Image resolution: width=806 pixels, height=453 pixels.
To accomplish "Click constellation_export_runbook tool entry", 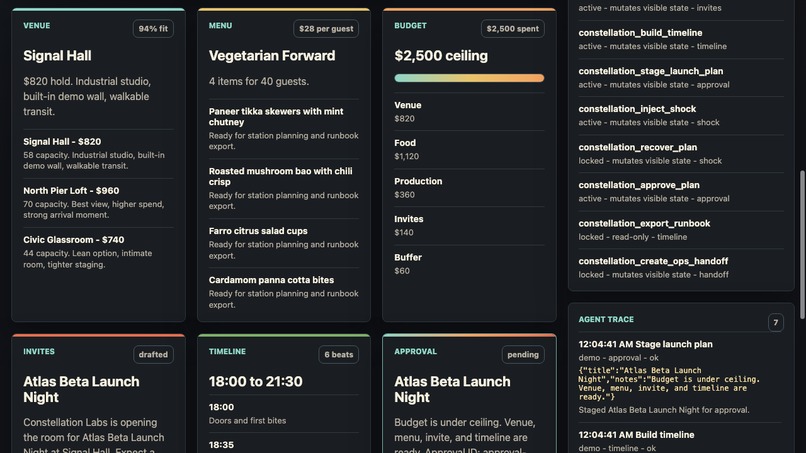I will 681,230.
